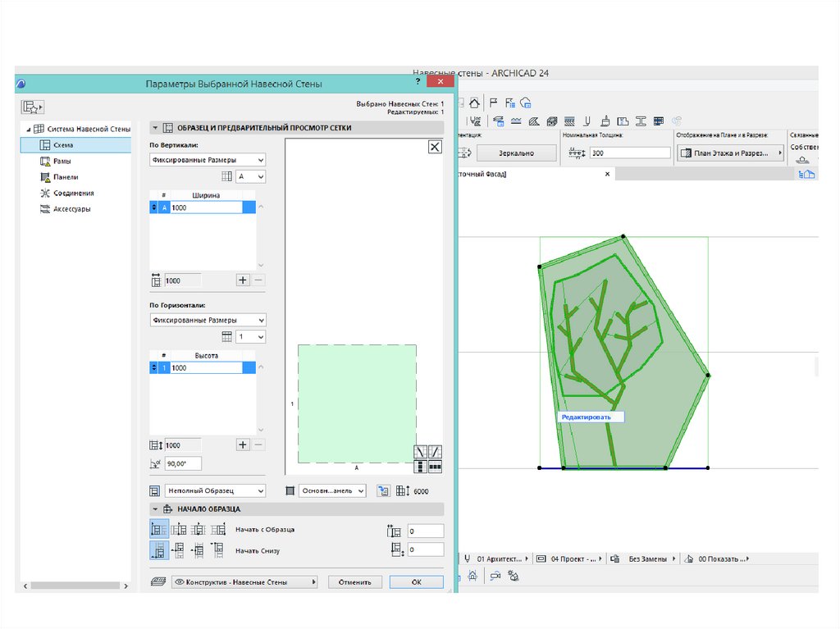Open the Конструктив - Навесные Стены layer selector
This screenshot has width=840, height=629.
[244, 581]
